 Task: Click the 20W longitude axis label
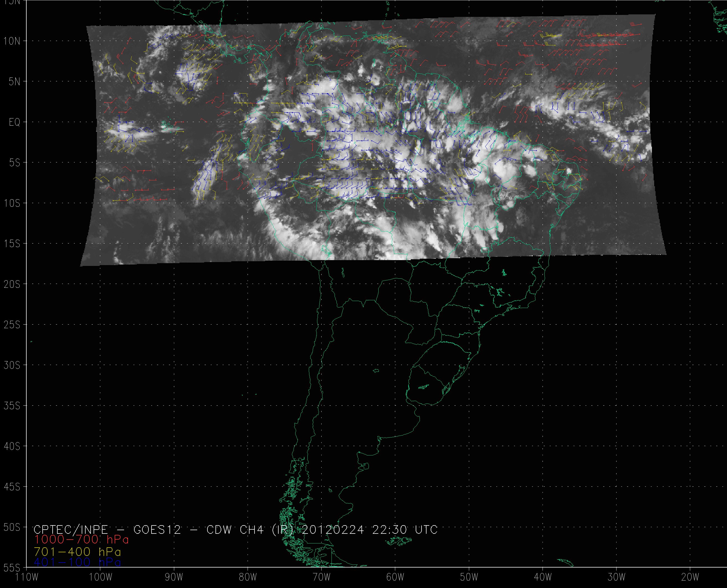point(690,577)
